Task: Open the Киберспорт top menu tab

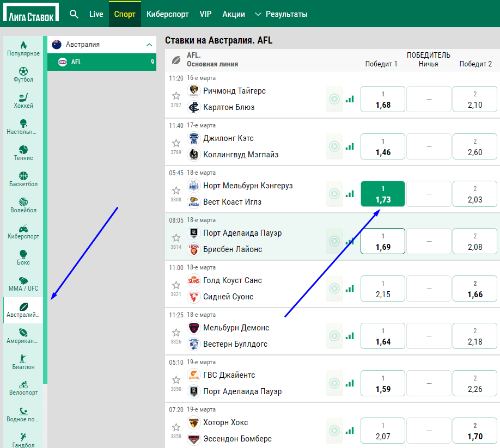Action: pos(167,14)
